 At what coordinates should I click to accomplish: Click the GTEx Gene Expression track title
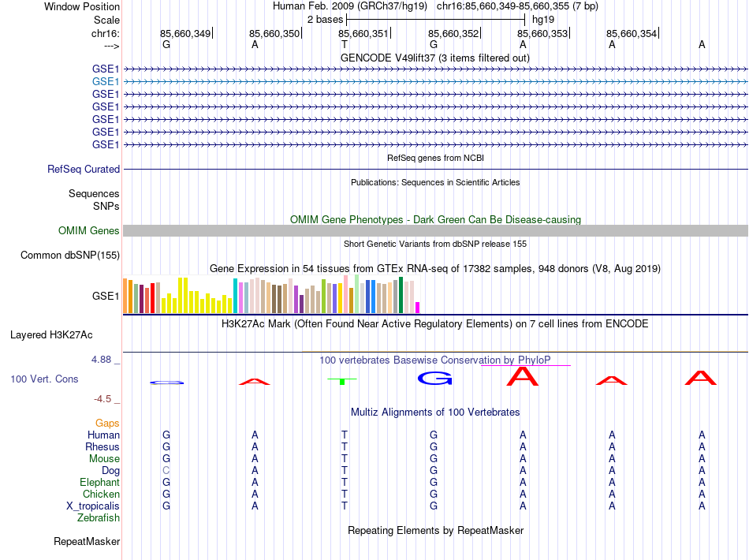coord(434,269)
